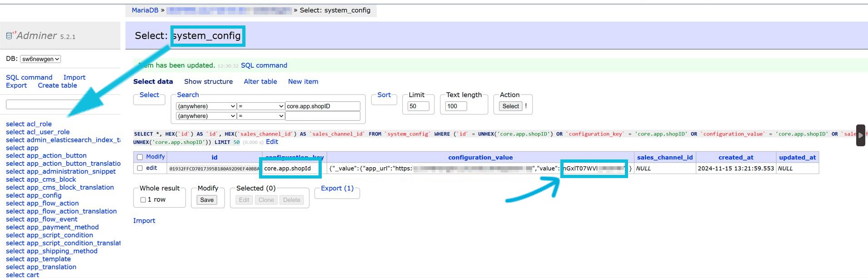Check the row checkbox next to edit
The image size is (868, 278).
tap(140, 168)
